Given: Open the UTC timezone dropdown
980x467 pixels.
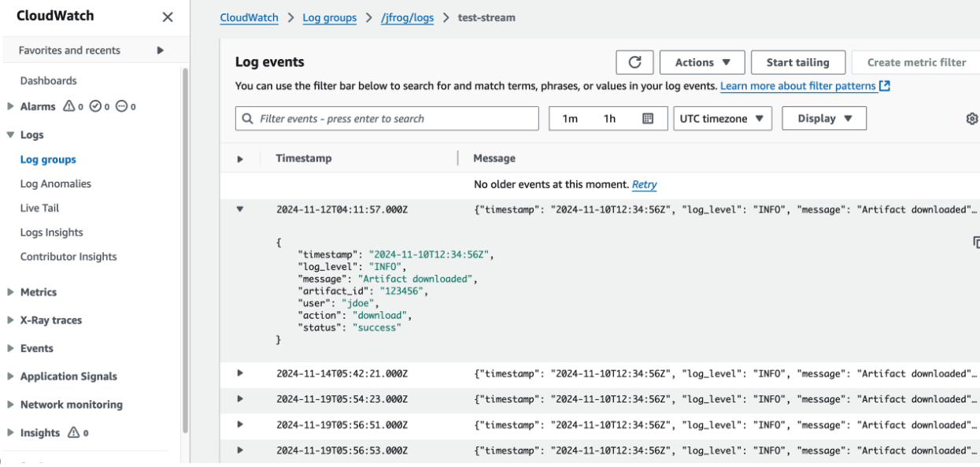Looking at the screenshot, I should pyautogui.click(x=722, y=118).
